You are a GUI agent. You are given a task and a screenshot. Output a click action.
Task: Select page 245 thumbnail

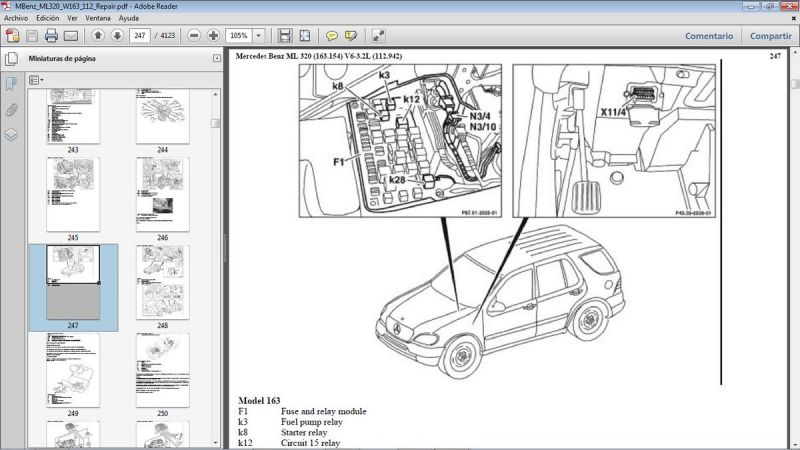tap(73, 194)
